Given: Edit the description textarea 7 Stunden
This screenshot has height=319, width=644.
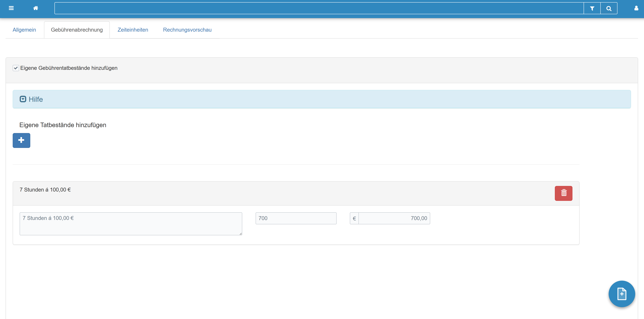Looking at the screenshot, I should click(131, 224).
